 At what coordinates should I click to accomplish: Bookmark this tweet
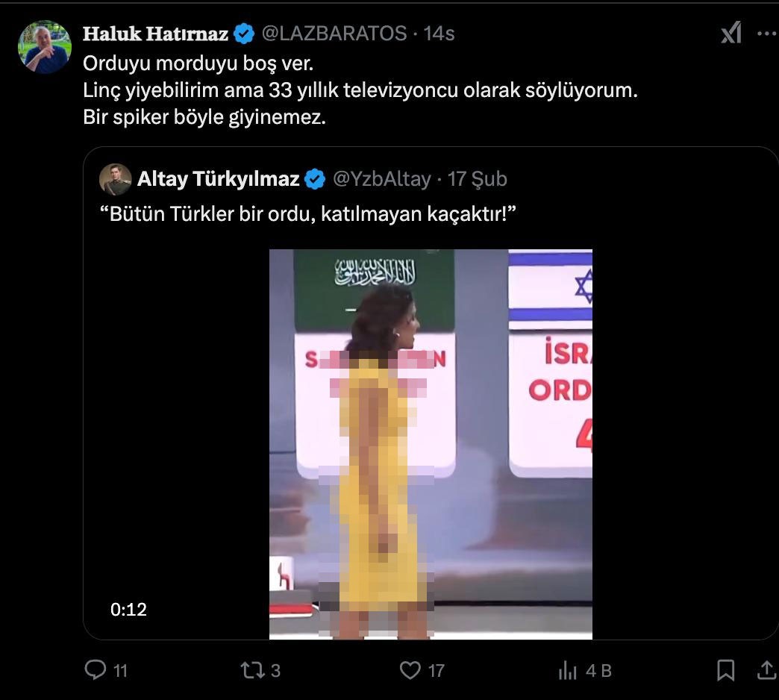(726, 669)
